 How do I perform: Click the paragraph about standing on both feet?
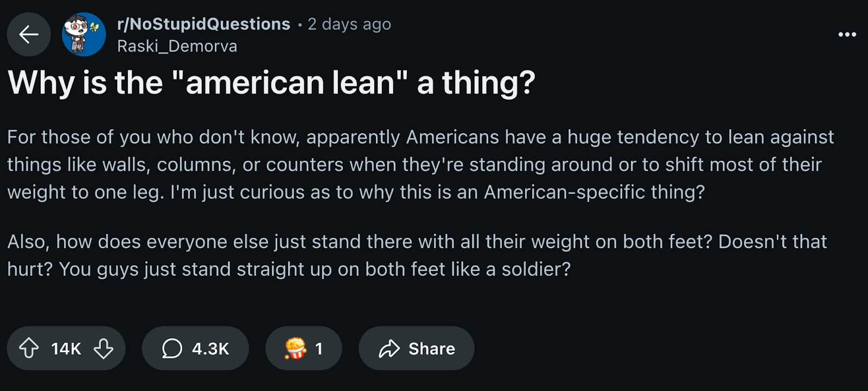point(418,255)
